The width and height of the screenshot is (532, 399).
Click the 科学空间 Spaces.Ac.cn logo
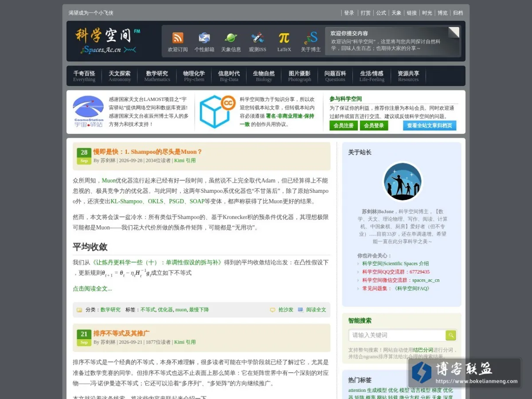click(x=108, y=40)
